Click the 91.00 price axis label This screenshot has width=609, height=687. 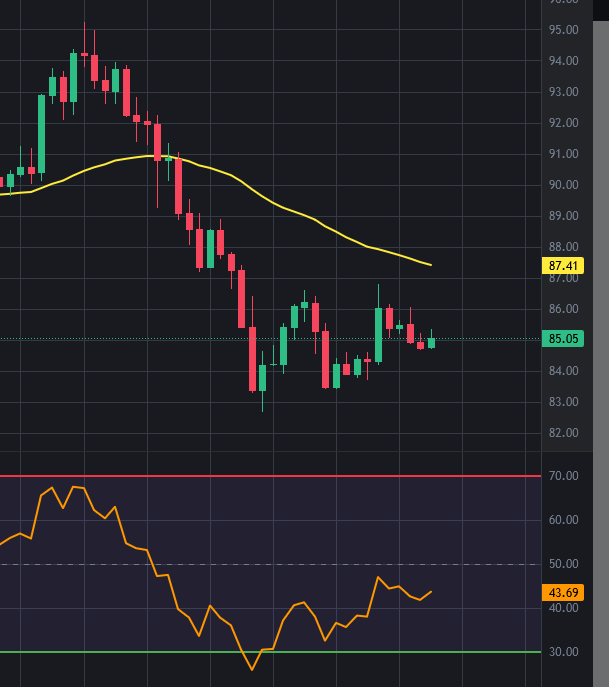click(563, 154)
